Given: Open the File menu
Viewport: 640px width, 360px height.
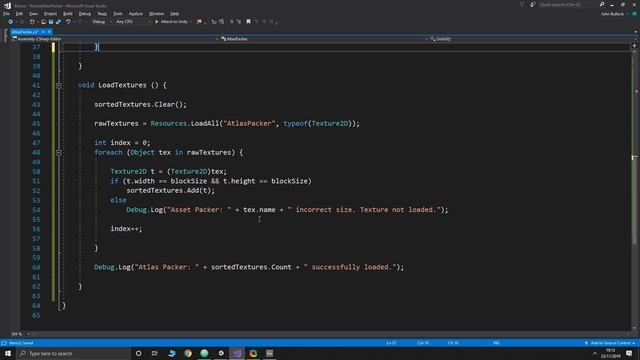Looking at the screenshot, I should [x=6, y=14].
